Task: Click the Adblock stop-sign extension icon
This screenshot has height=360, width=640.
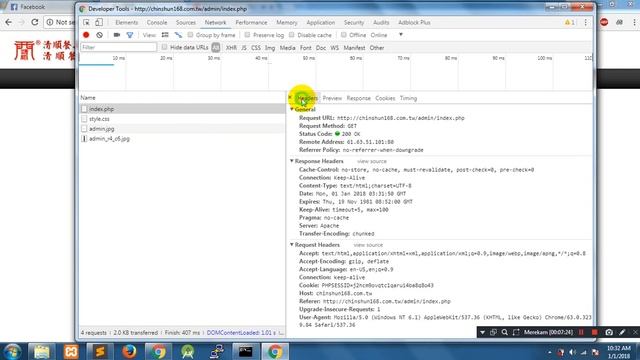Action: coord(604,22)
